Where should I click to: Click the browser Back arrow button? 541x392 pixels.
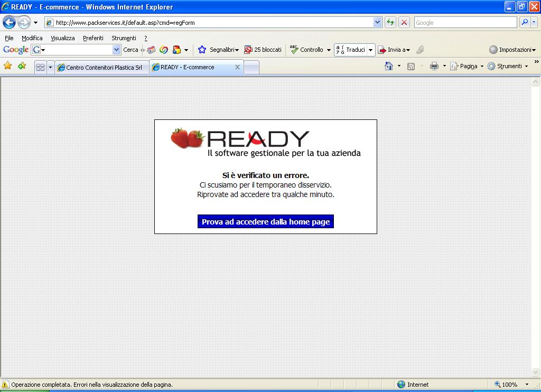[x=10, y=23]
